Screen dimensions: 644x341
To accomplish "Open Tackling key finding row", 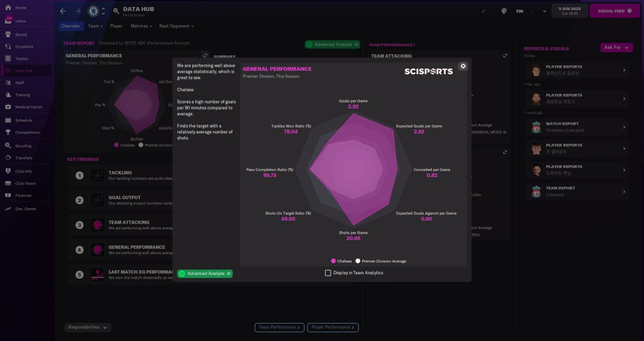I will (x=121, y=175).
